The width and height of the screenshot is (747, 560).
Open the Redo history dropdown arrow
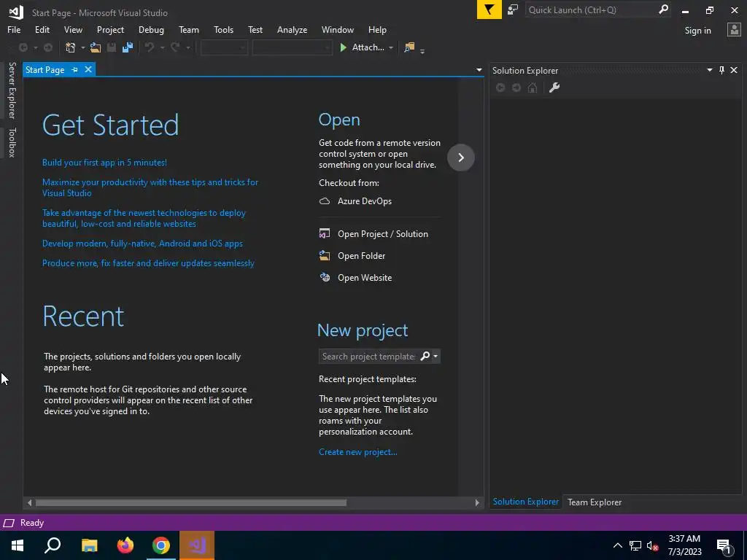pyautogui.click(x=188, y=47)
